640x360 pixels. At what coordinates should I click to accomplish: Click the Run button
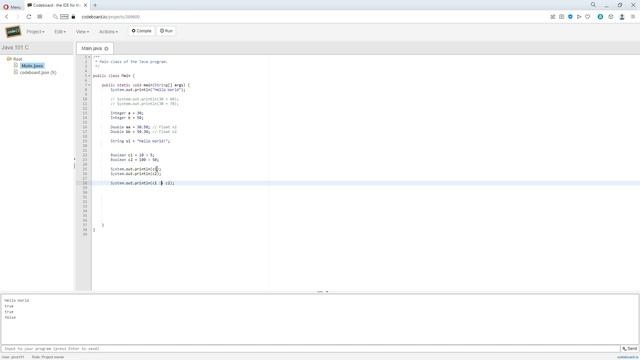166,31
